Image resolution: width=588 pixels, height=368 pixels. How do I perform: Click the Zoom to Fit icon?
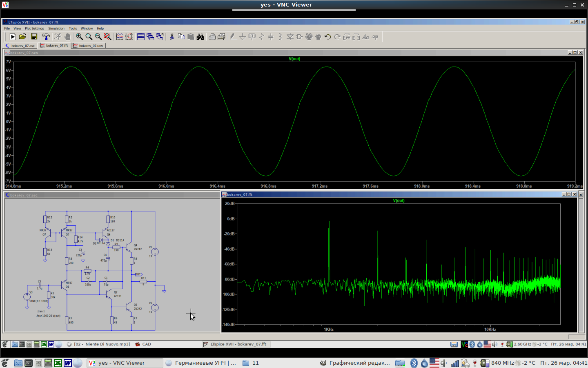pyautogui.click(x=108, y=37)
